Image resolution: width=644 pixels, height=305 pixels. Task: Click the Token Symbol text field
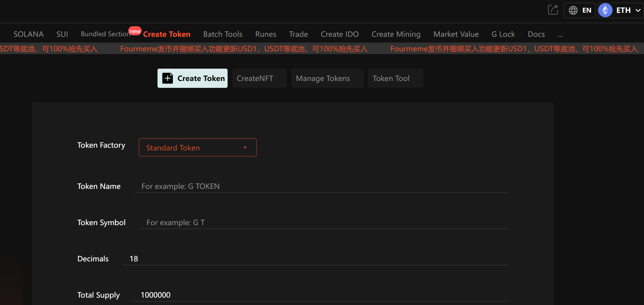tap(324, 222)
